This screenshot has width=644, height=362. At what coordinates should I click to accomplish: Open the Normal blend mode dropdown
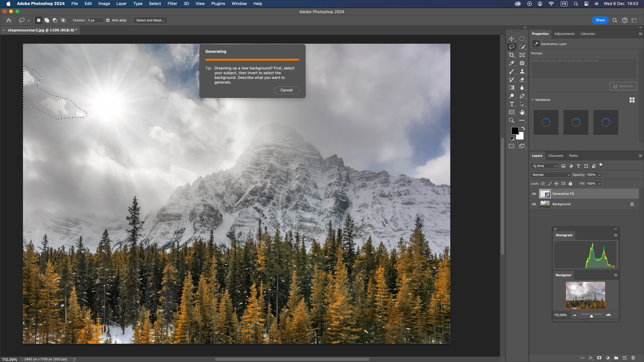pyautogui.click(x=551, y=175)
